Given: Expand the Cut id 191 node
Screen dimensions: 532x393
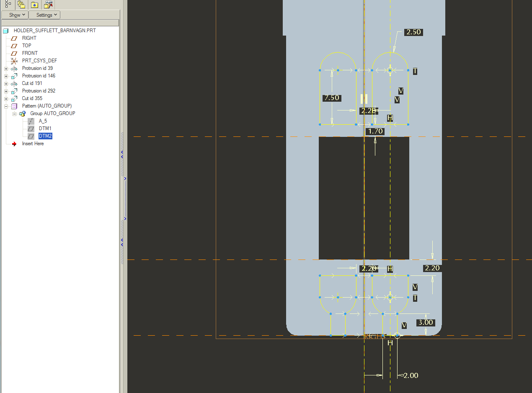Looking at the screenshot, I should pos(6,83).
